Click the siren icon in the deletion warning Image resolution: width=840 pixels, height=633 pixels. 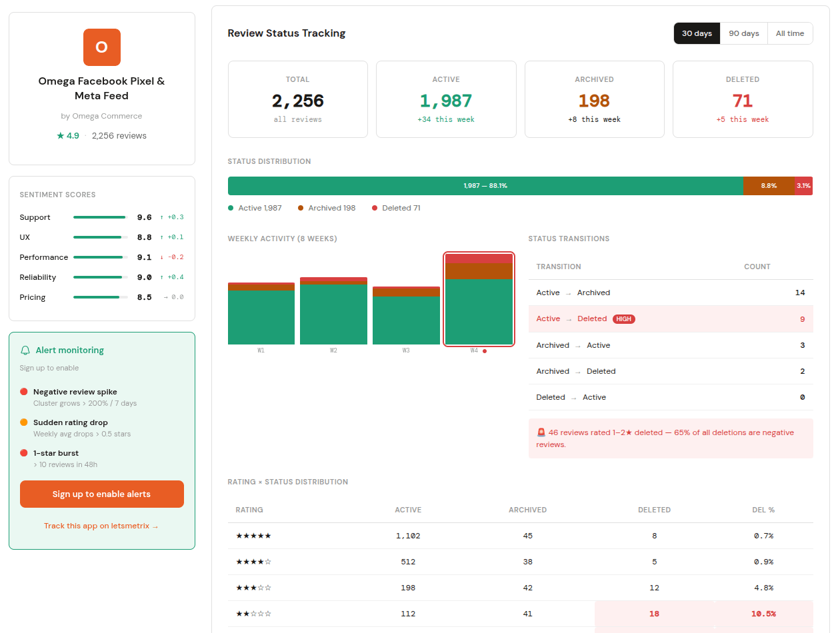[541, 432]
